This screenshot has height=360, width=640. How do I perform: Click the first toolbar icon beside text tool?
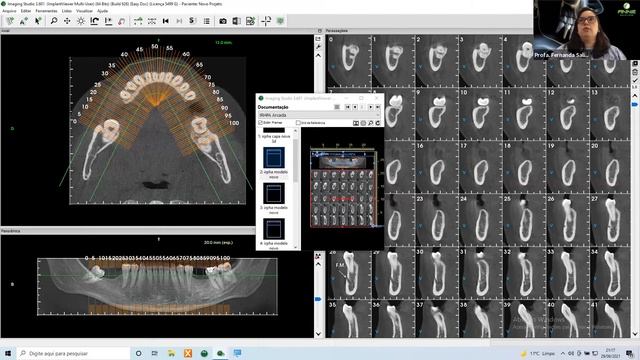pos(10,21)
